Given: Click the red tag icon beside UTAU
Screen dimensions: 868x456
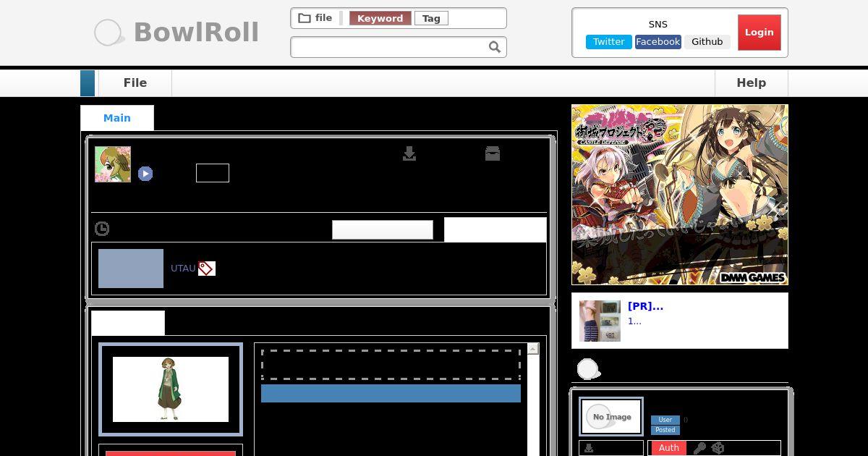Looking at the screenshot, I should coord(207,269).
